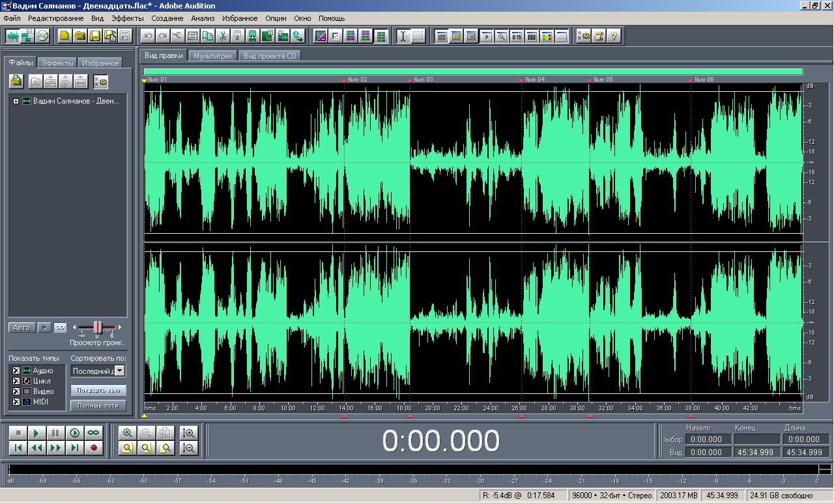Open the Помощь menu
The height and width of the screenshot is (504, 834).
pyautogui.click(x=332, y=18)
